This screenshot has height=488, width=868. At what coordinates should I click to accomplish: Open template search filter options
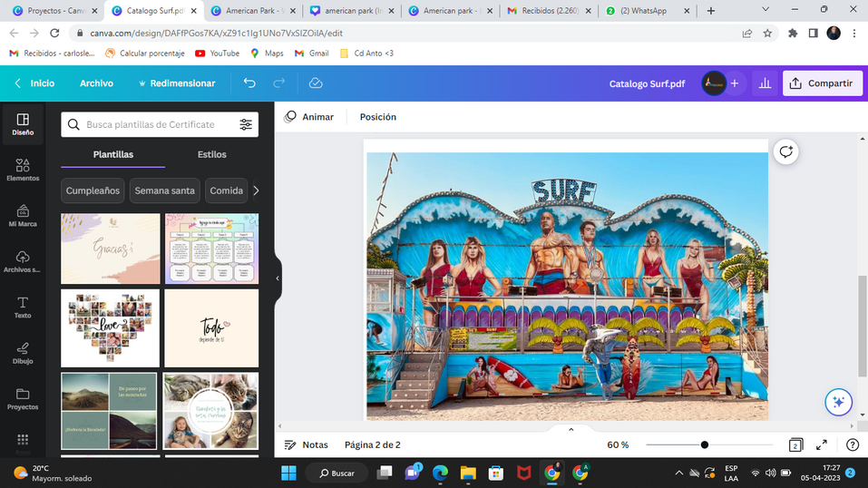(x=246, y=124)
